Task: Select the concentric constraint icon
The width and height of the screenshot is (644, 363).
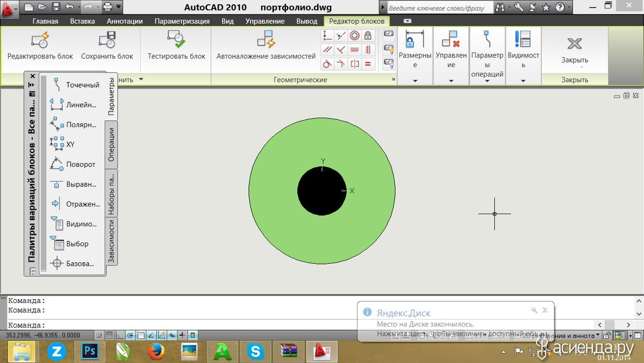Action: pos(355,36)
